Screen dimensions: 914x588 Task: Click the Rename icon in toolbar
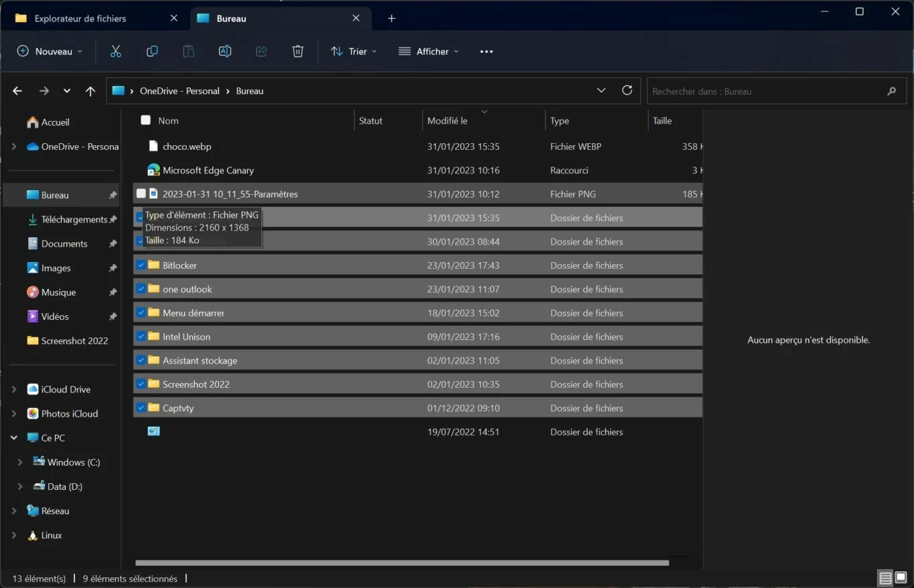pyautogui.click(x=225, y=51)
